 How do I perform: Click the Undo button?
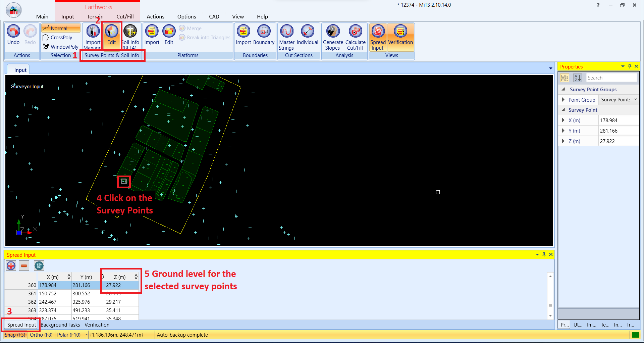point(13,35)
